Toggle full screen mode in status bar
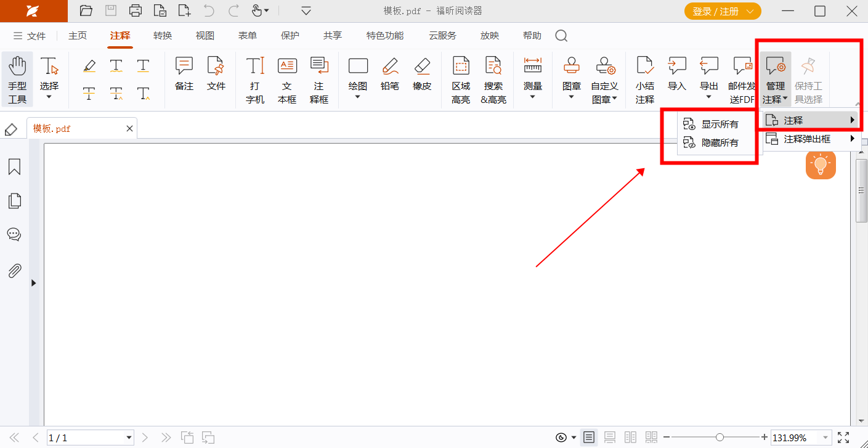 point(843,438)
